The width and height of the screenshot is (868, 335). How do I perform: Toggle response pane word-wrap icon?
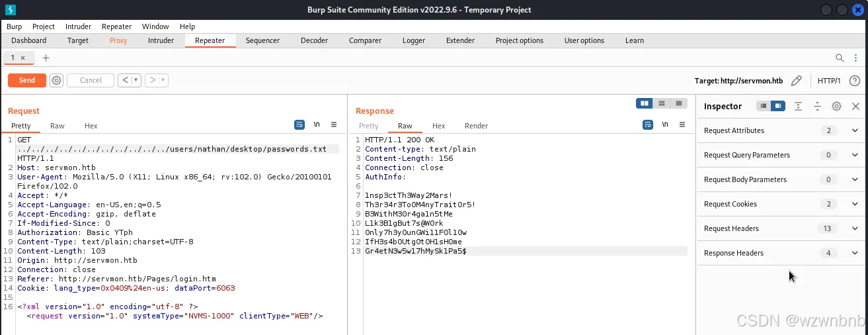point(648,124)
